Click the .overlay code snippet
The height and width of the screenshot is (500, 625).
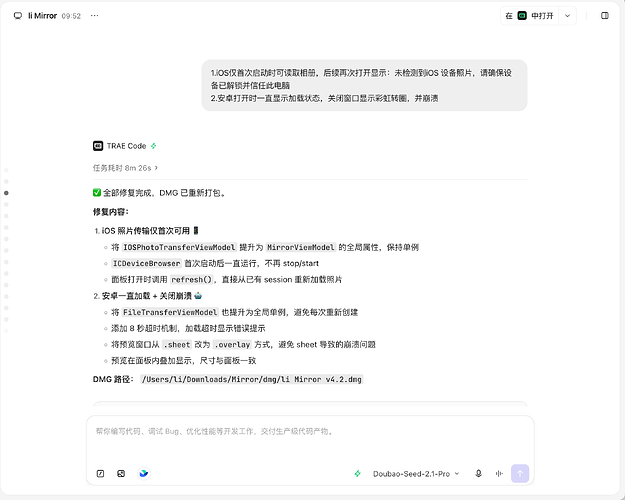tap(232, 344)
